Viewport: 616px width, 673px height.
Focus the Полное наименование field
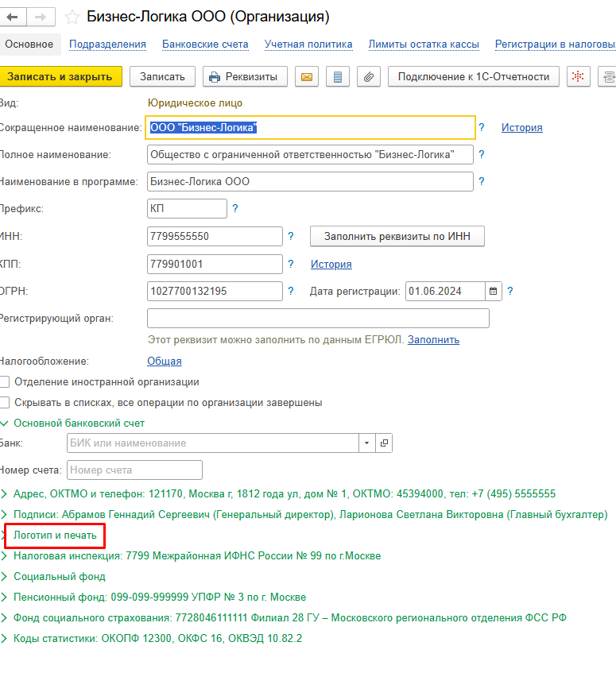click(x=310, y=154)
